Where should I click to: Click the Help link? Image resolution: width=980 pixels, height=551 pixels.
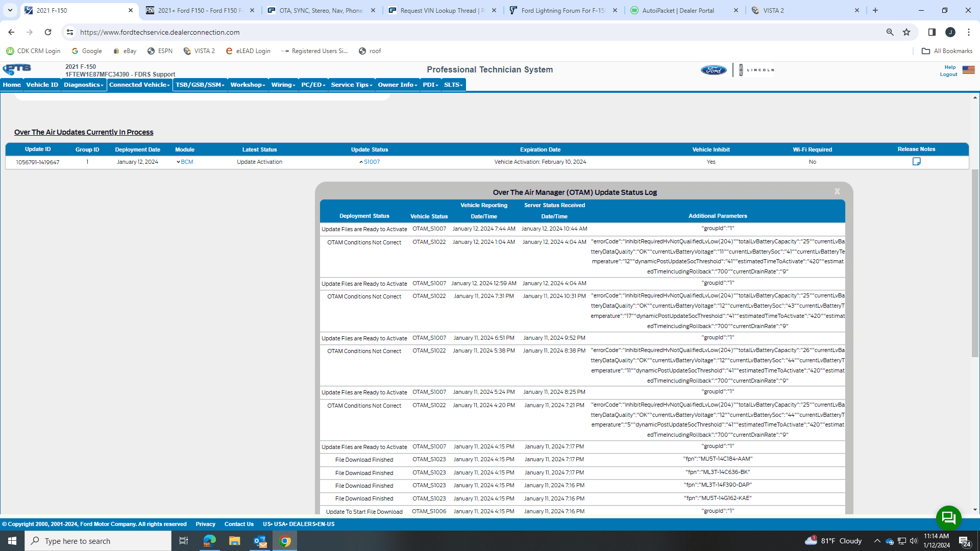pos(950,67)
